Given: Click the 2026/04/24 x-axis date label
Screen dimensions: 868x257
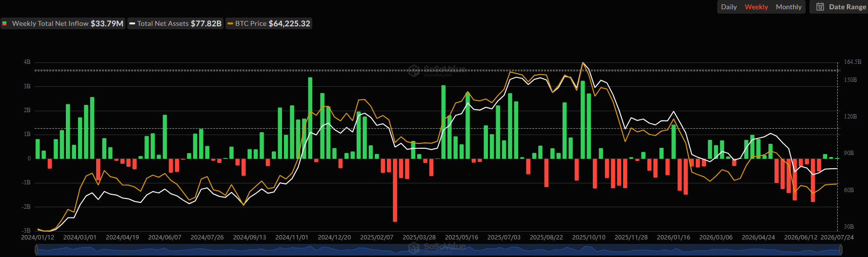Looking at the screenshot, I should tap(759, 237).
